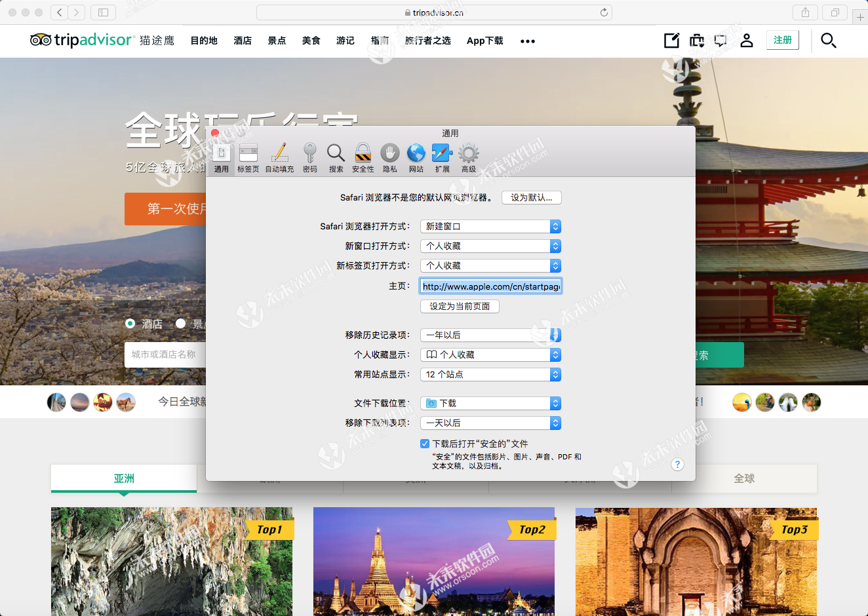Click the 设定为当前页面 button
Image resolution: width=868 pixels, height=616 pixels.
click(460, 306)
